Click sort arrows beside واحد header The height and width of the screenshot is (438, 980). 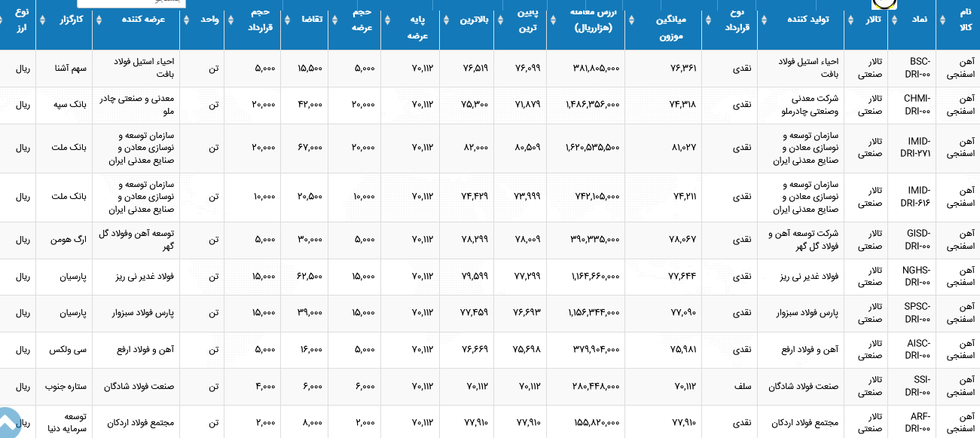(x=185, y=20)
